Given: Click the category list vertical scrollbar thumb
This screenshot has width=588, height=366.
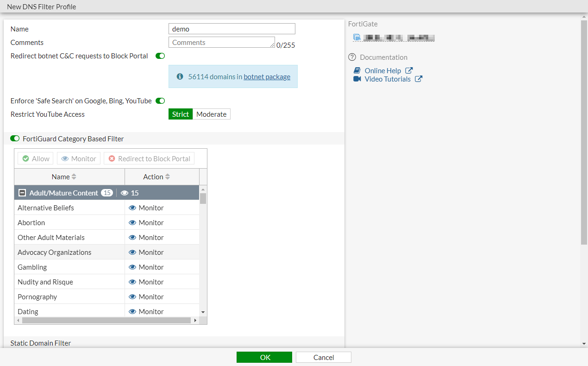Looking at the screenshot, I should [x=203, y=198].
